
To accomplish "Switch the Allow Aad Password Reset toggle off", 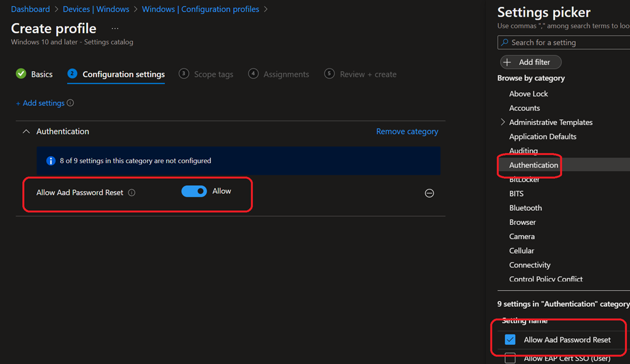I will pos(194,191).
